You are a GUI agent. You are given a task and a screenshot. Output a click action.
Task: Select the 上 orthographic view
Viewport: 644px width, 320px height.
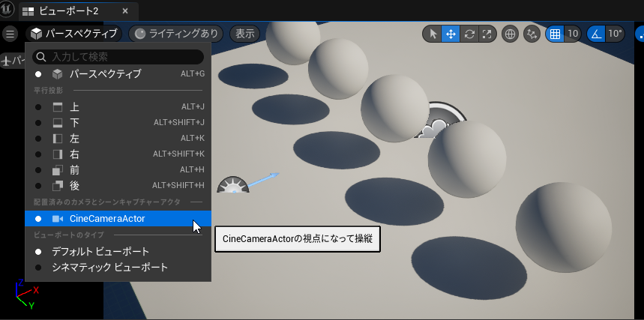click(x=118, y=107)
